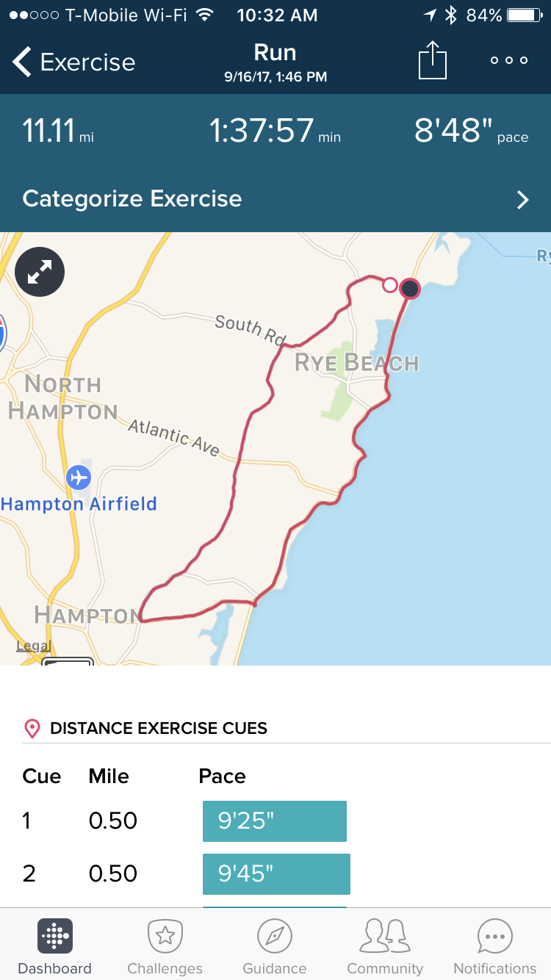
Task: Open the Notifications tab
Action: pyautogui.click(x=495, y=946)
